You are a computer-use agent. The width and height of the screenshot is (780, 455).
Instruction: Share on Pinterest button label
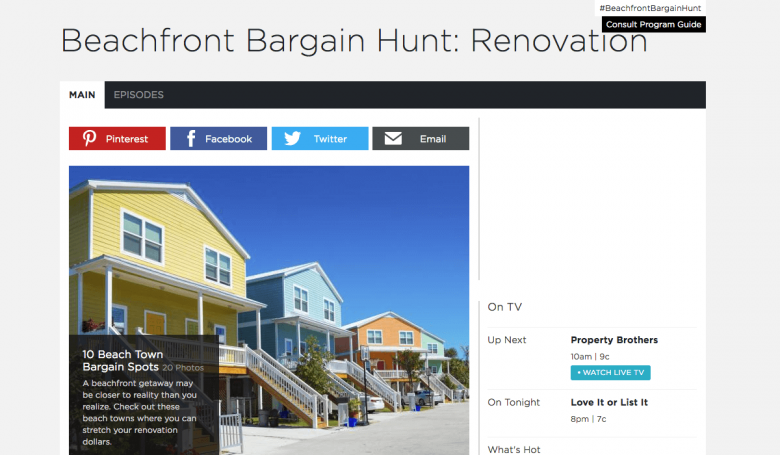tap(126, 139)
